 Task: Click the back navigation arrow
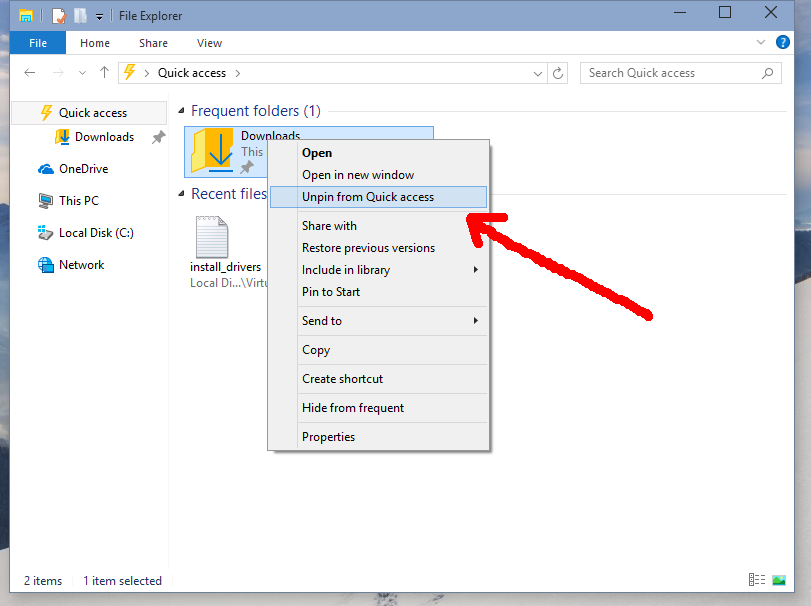point(30,72)
